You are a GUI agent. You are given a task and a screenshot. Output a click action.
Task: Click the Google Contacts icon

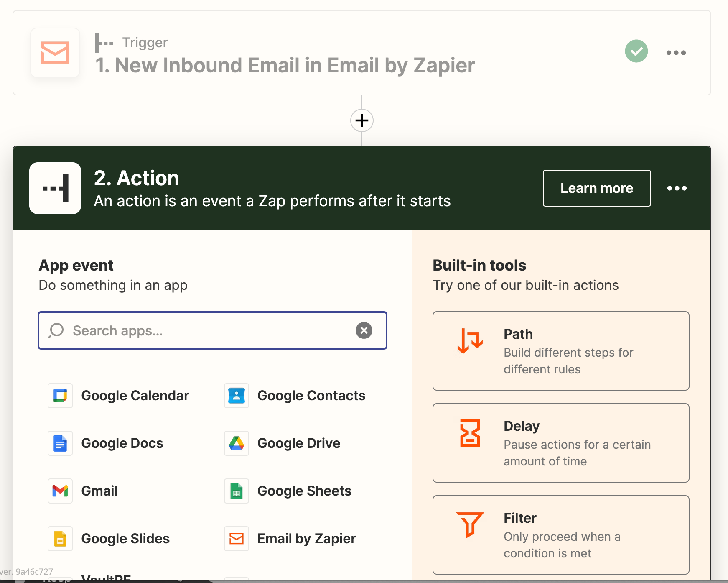237,396
